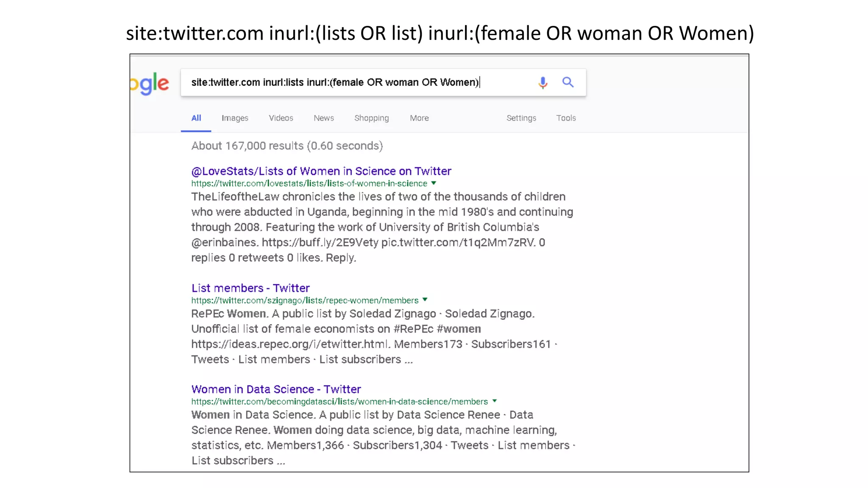Open the Shopping tab
This screenshot has width=868, height=488.
[x=372, y=118]
